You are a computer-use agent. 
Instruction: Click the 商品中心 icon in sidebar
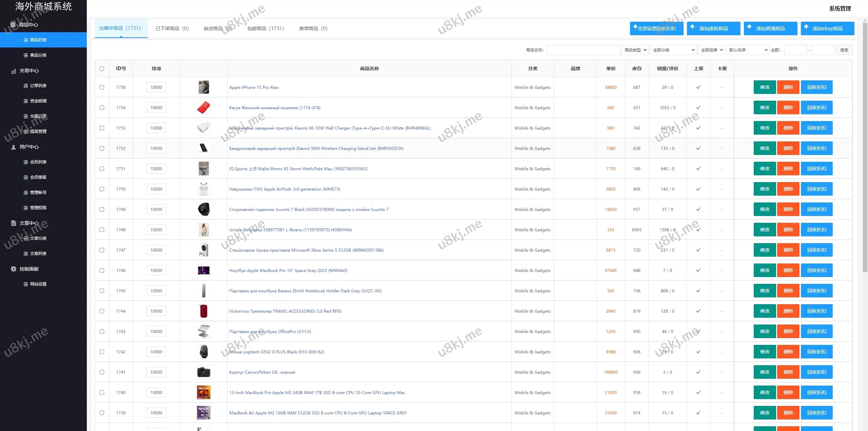(13, 24)
